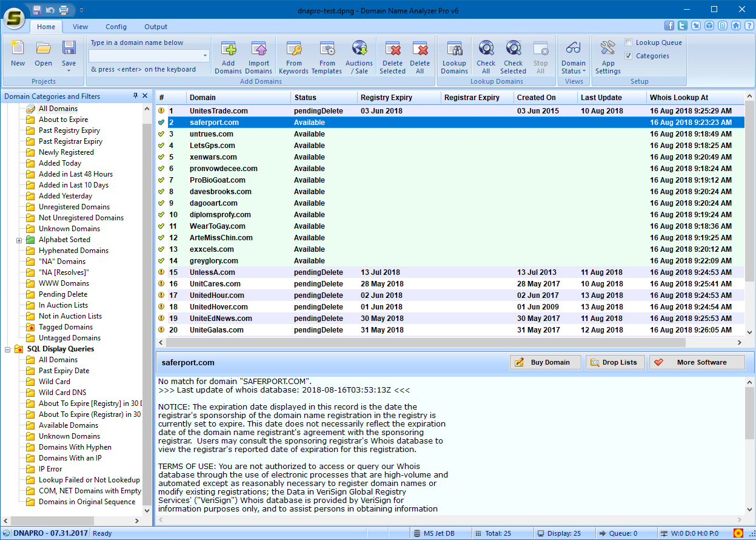Collapse the SQL Display Queries node
This screenshot has height=540, width=756.
(x=8, y=349)
